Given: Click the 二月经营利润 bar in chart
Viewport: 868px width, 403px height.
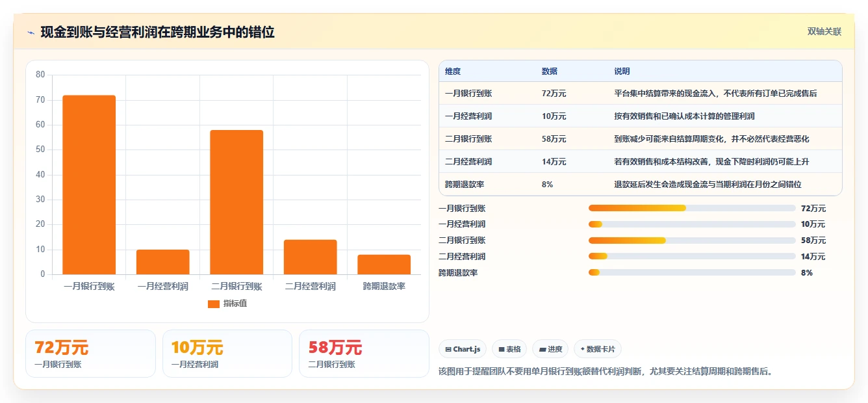Looking at the screenshot, I should (311, 257).
